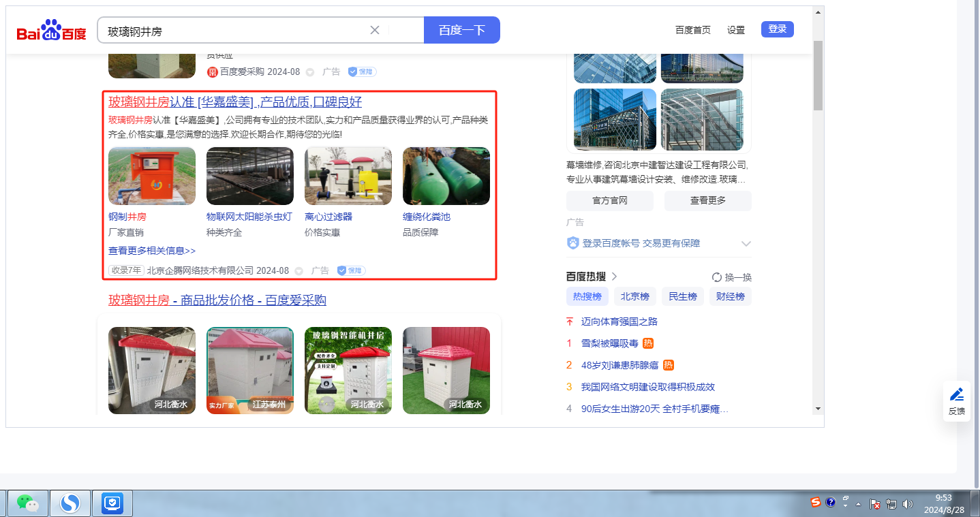Image resolution: width=980 pixels, height=517 pixels.
Task: Open the 离心过滤器 link
Action: [328, 217]
